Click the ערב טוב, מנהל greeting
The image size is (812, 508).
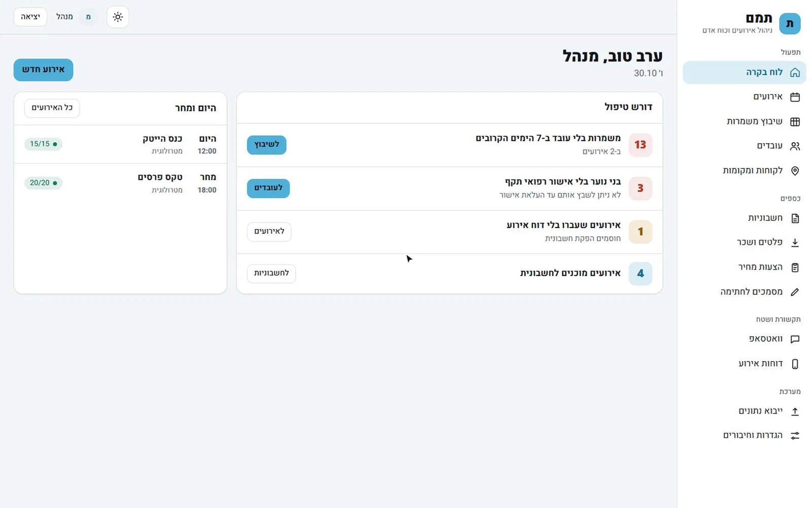[613, 56]
